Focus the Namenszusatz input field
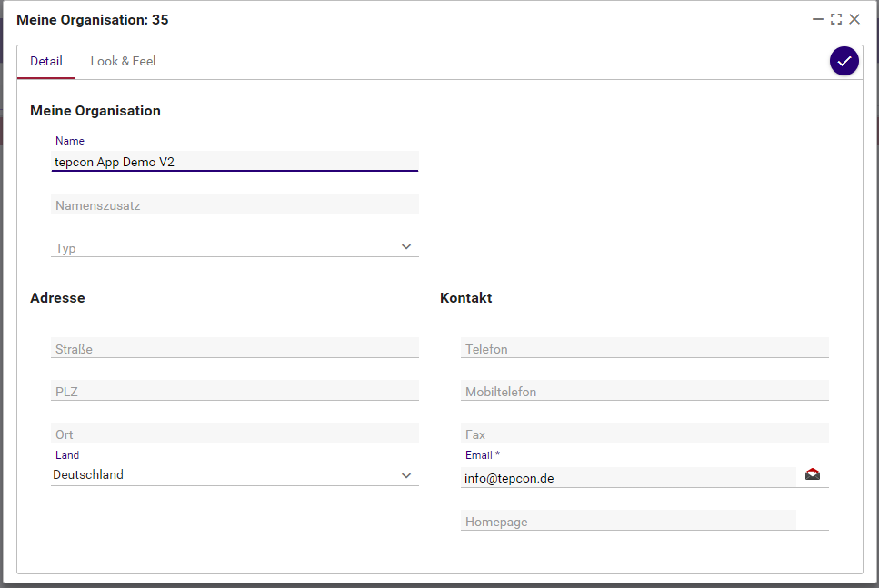879x588 pixels. point(235,205)
